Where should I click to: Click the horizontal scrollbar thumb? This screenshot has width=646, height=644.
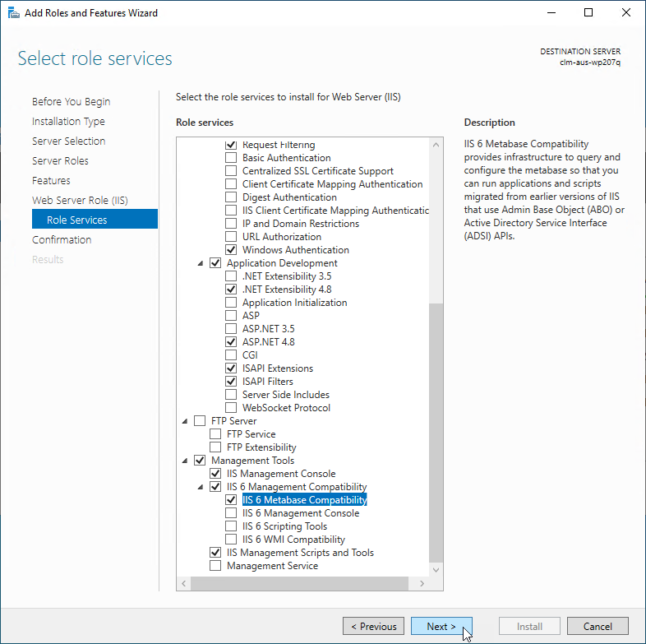click(x=299, y=583)
